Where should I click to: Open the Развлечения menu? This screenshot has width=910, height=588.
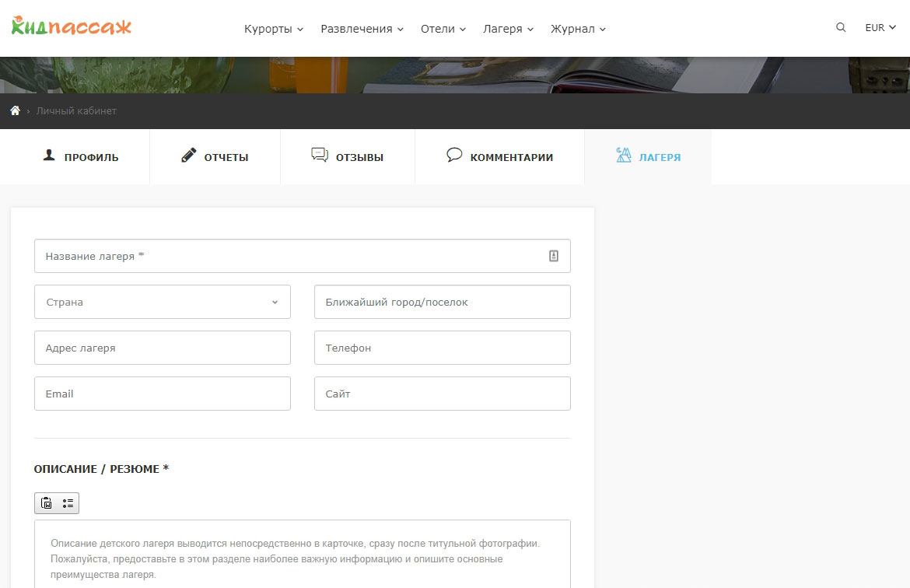click(x=362, y=29)
